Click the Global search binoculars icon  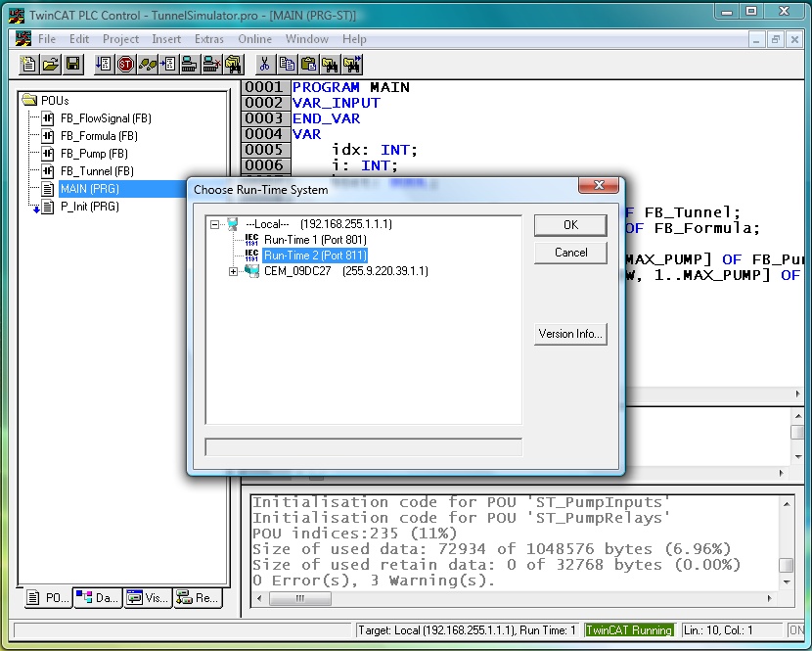pos(233,65)
